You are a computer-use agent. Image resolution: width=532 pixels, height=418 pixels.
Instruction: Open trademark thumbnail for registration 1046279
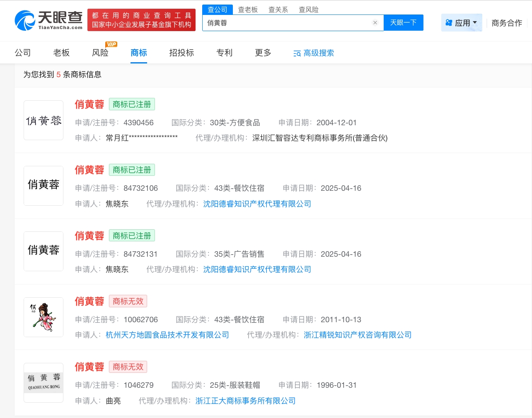(44, 383)
